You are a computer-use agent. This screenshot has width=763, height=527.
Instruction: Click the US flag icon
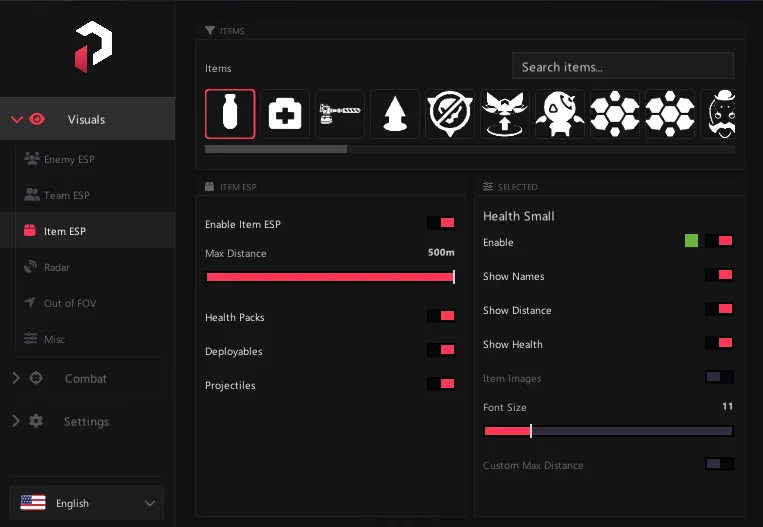[33, 503]
